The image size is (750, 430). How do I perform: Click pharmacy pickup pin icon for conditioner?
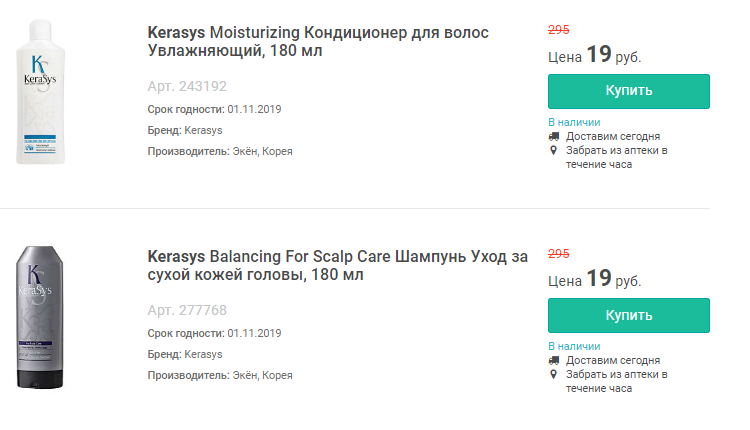pyautogui.click(x=554, y=150)
